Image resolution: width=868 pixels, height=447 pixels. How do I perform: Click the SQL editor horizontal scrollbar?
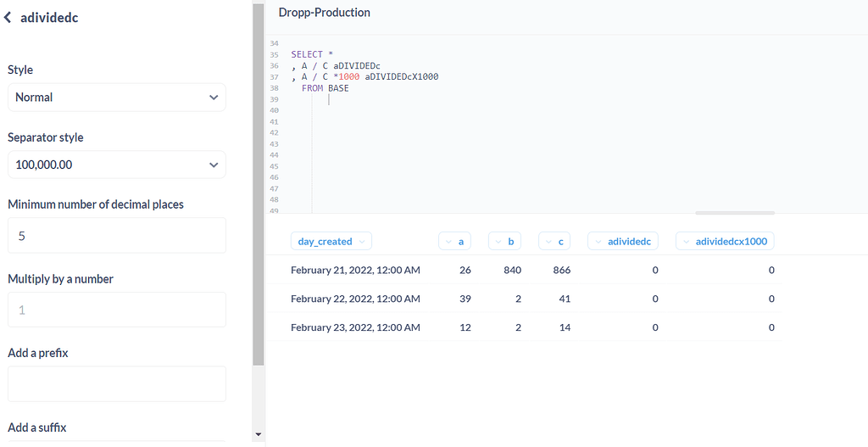[x=735, y=213]
